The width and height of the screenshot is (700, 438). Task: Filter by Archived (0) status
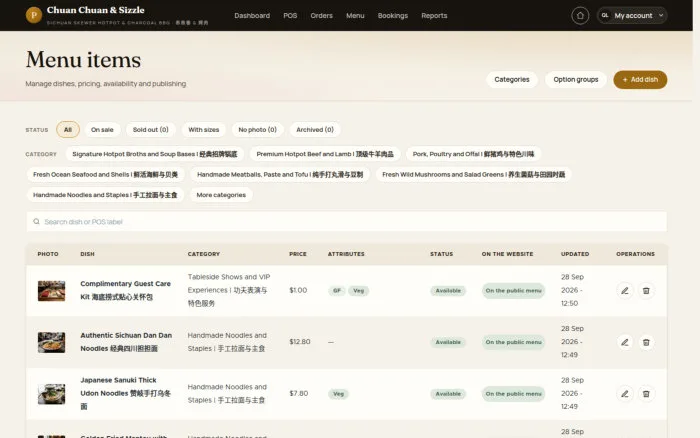point(315,129)
